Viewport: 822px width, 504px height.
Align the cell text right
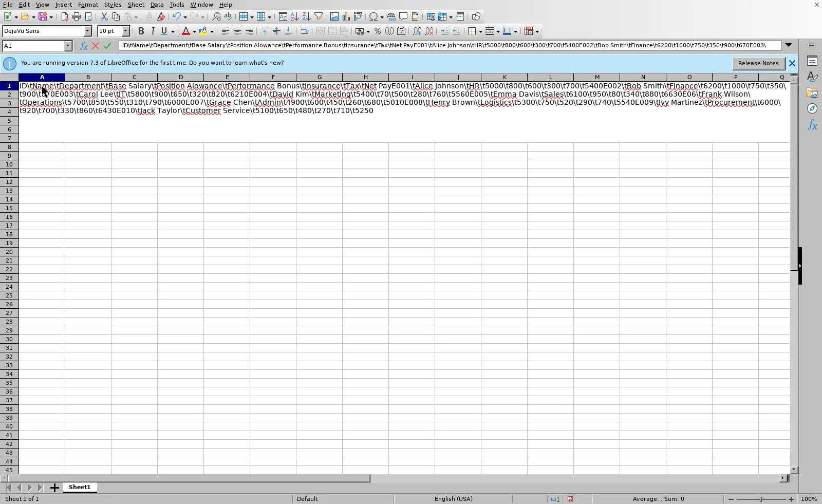coord(249,31)
